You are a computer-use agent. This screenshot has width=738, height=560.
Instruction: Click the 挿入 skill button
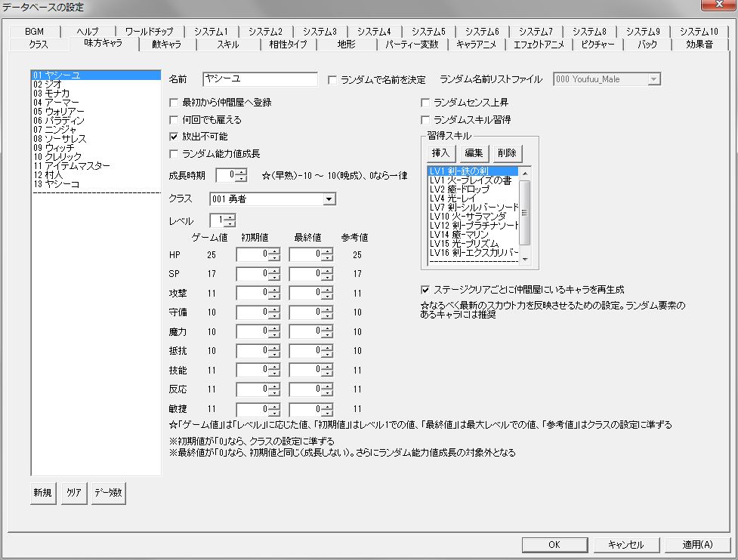(x=440, y=152)
